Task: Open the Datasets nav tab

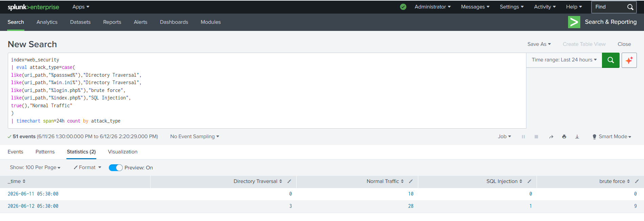Action: tap(80, 22)
